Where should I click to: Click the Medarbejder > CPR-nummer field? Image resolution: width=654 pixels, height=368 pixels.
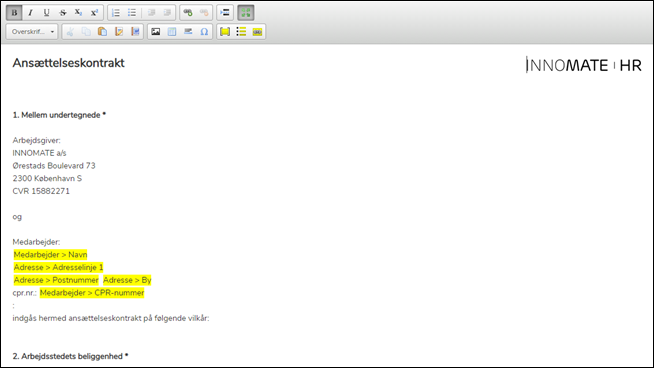(x=92, y=293)
